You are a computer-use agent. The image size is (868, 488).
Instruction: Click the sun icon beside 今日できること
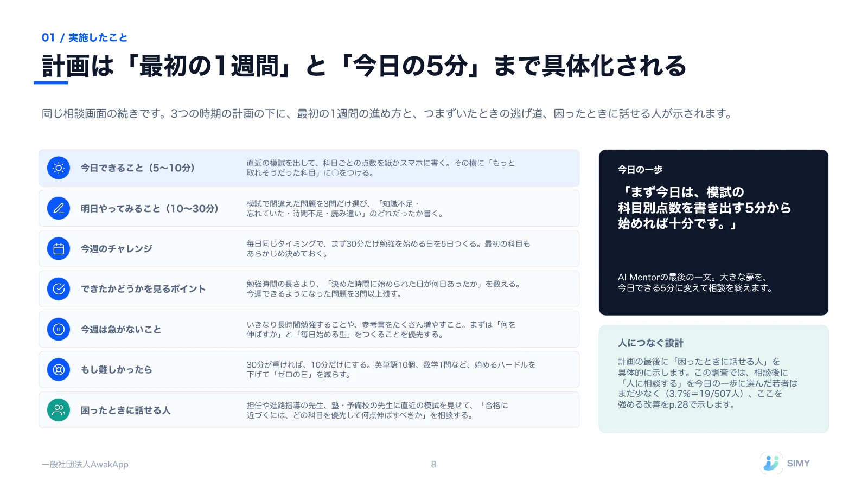(59, 168)
